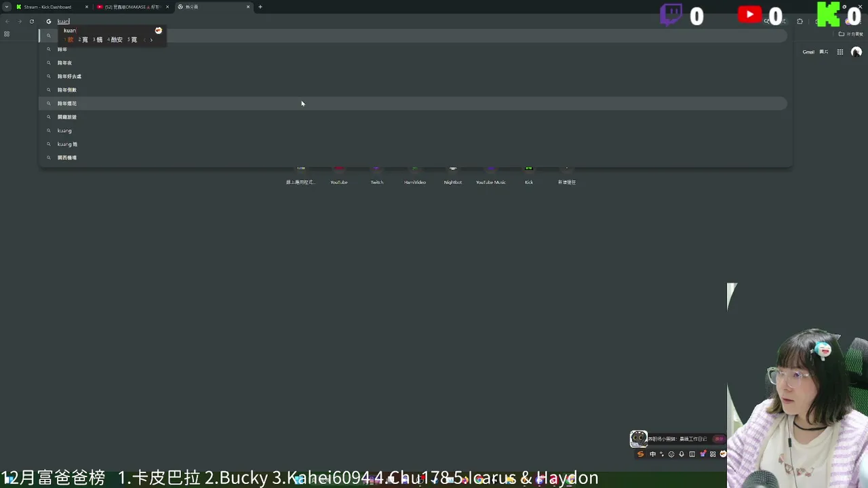868x488 pixels.
Task: Pick IME candidate 4 酷安
Action: [x=115, y=40]
